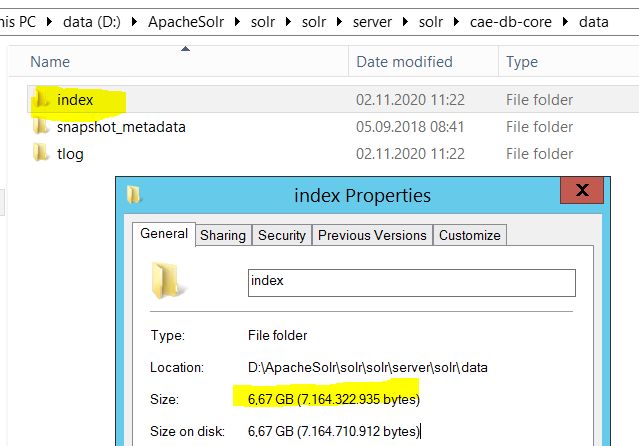Select the snapshot_metadata folder name

click(121, 127)
